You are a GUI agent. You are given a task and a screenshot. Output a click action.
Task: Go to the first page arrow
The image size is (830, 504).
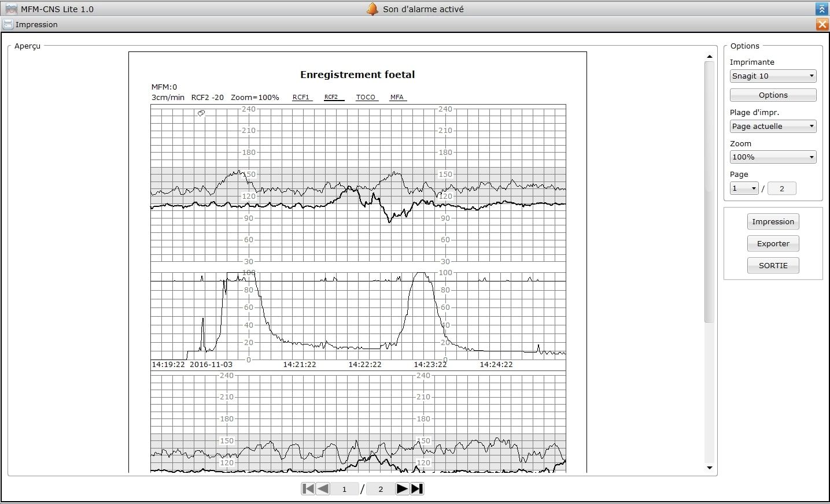pyautogui.click(x=308, y=489)
